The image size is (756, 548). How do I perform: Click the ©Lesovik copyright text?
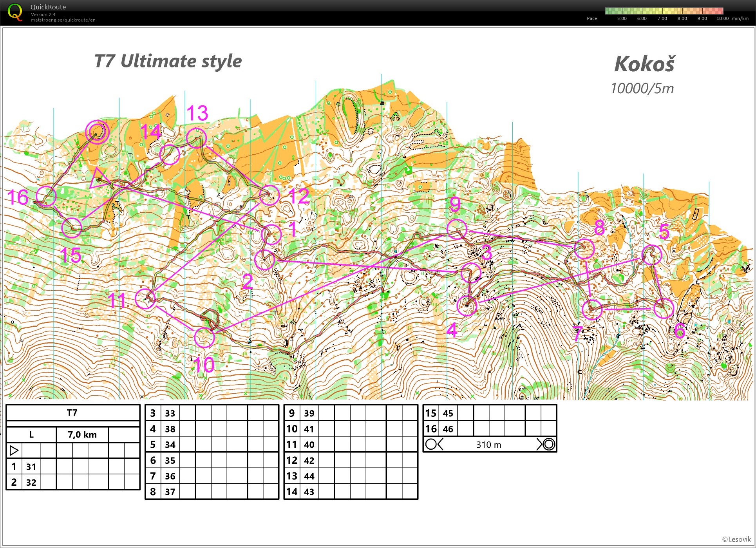736,539
